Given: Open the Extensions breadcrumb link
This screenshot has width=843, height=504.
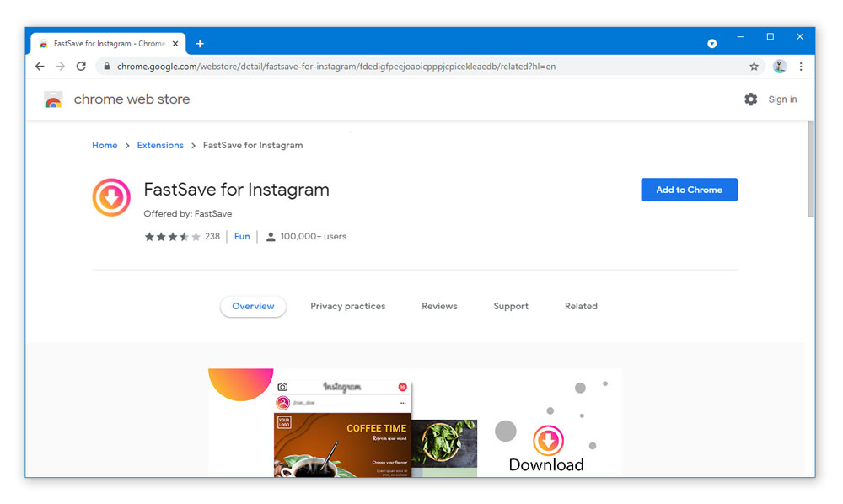Looking at the screenshot, I should click(x=160, y=145).
